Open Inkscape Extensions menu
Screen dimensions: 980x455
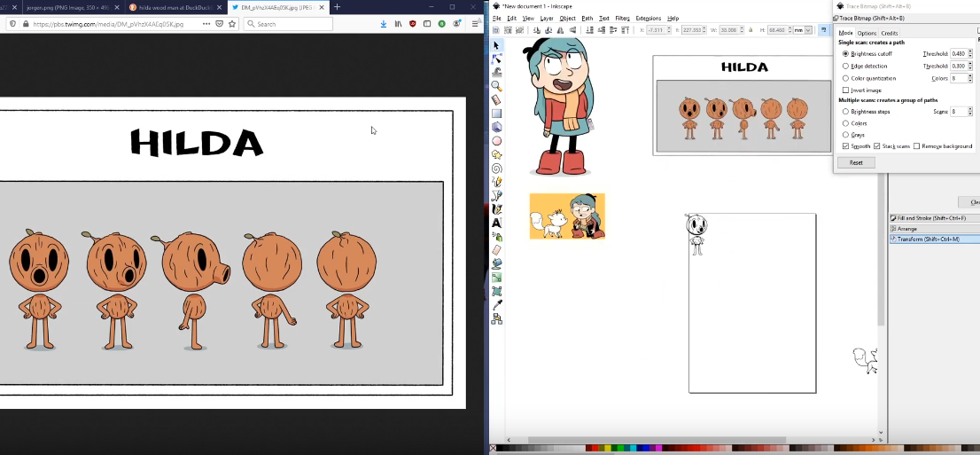(x=648, y=18)
